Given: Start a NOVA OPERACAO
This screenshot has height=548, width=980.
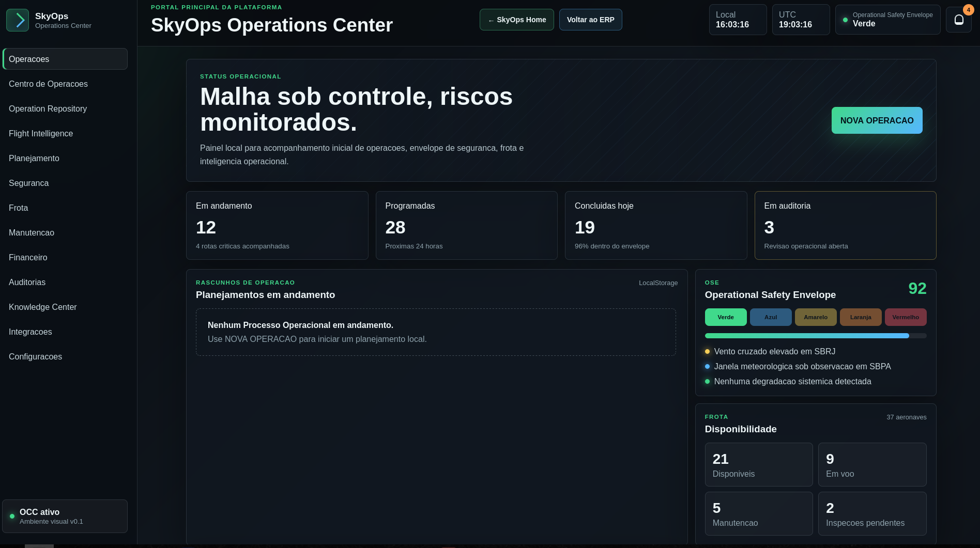Looking at the screenshot, I should tap(877, 120).
